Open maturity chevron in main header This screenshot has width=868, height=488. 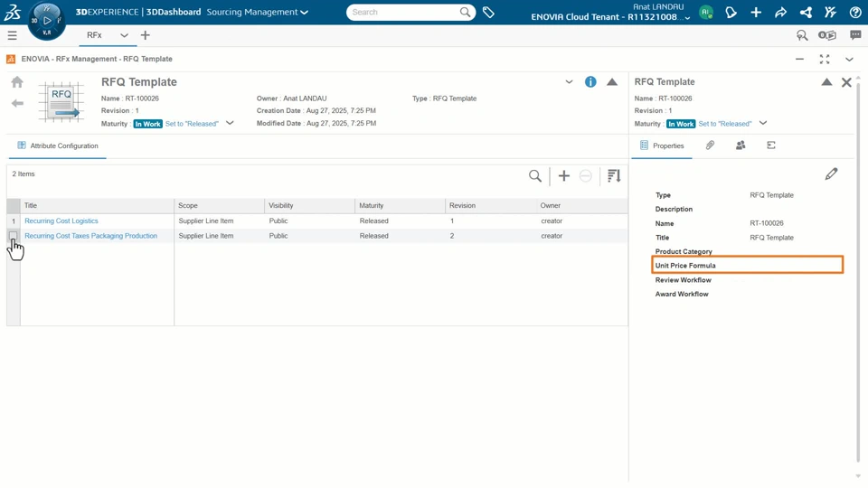point(230,123)
